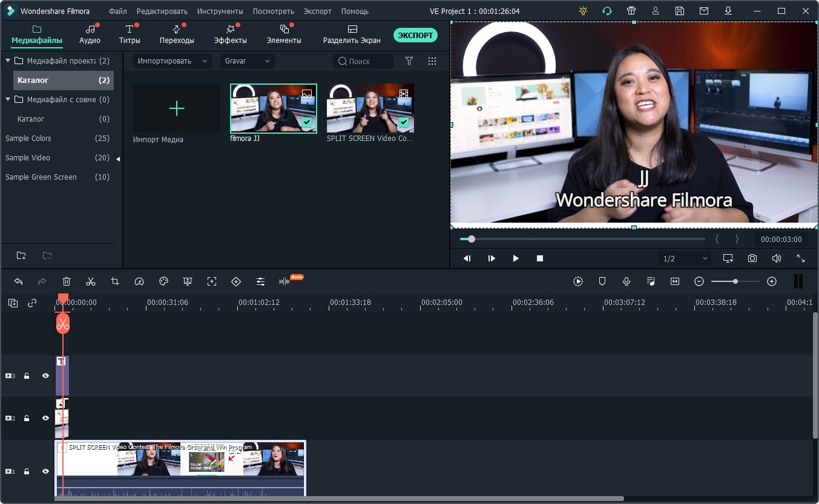Click in the Поиск search field
The image size is (819, 504).
(x=363, y=61)
